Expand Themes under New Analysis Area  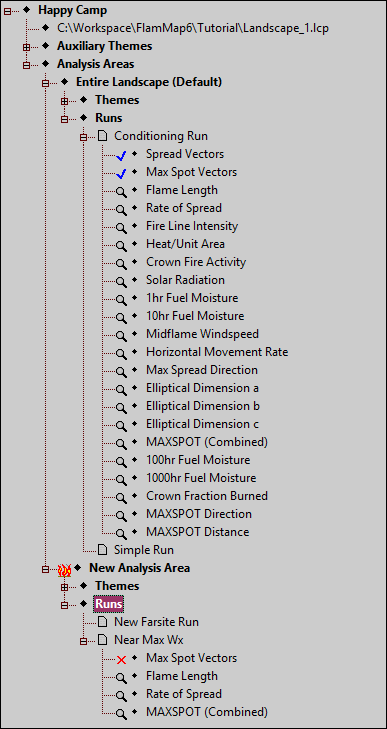tap(65, 587)
